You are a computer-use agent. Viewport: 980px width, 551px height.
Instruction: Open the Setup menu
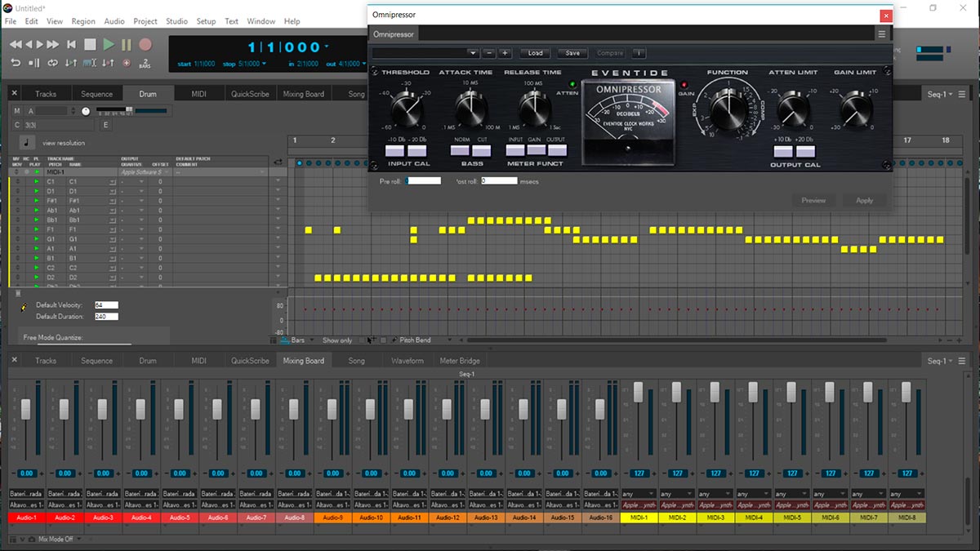point(207,21)
